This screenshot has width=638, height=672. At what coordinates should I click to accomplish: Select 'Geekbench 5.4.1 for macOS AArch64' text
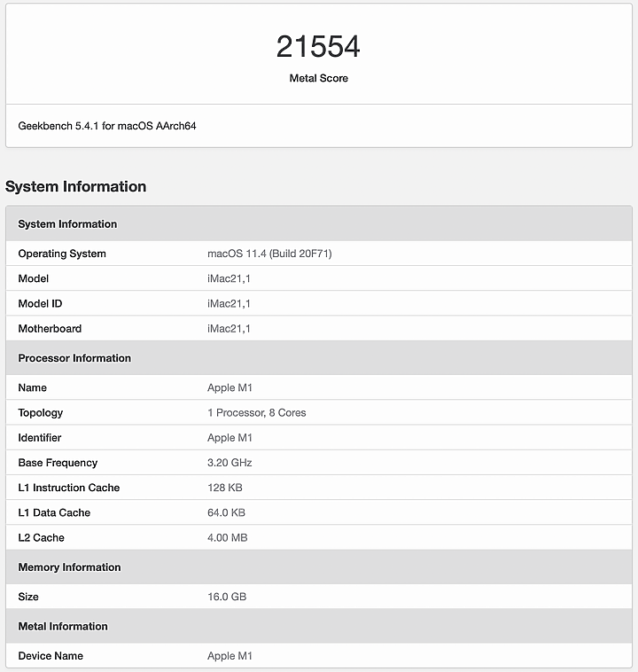point(107,126)
